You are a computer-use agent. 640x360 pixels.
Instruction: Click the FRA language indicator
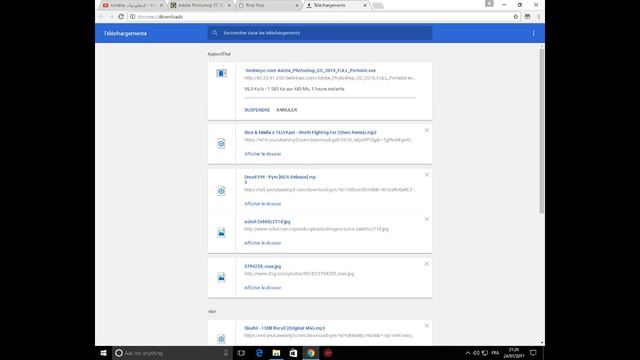(495, 353)
